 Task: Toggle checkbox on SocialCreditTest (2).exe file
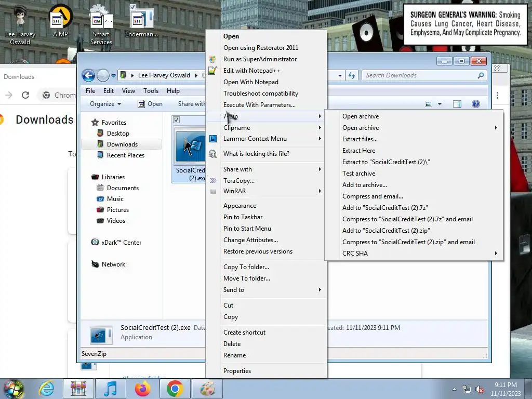tap(176, 119)
